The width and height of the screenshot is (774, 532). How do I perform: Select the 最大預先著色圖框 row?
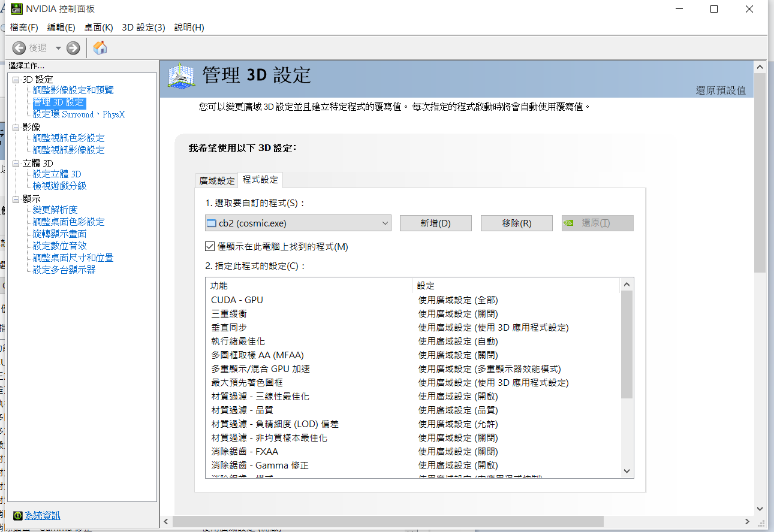point(414,382)
